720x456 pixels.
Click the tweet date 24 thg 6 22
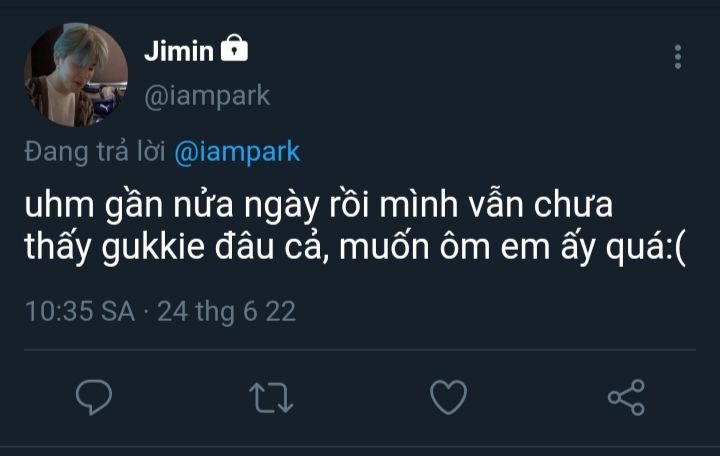click(226, 311)
